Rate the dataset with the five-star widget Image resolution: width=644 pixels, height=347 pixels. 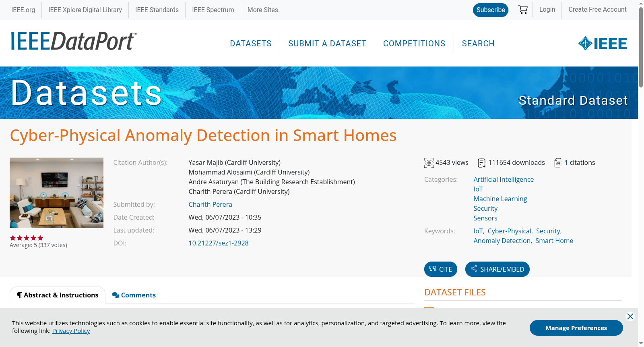(27, 238)
